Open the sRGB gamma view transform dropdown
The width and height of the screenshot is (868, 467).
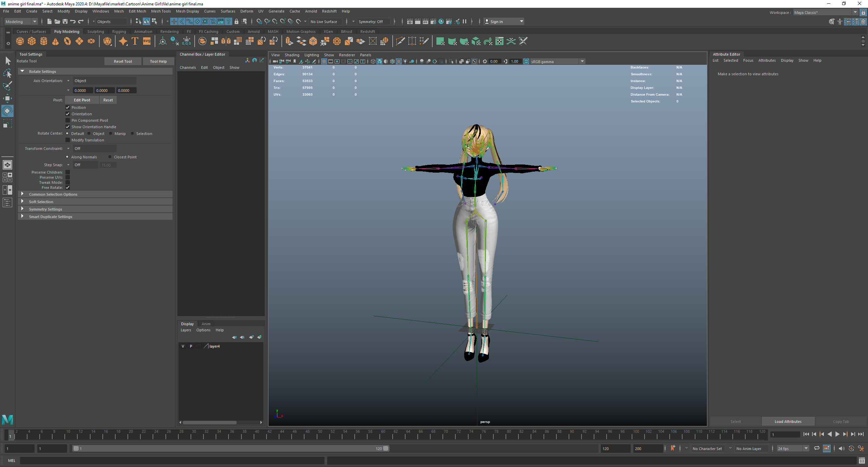tap(557, 61)
